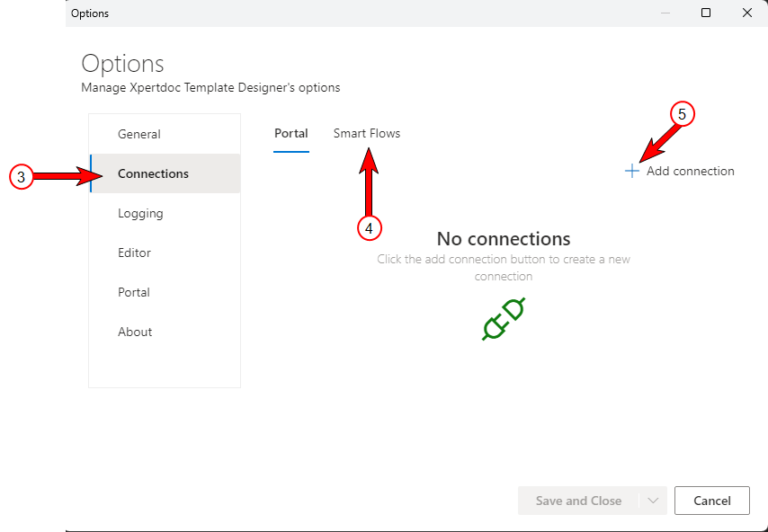Viewport: 768px width, 532px height.
Task: Cancel the Options dialog
Action: pyautogui.click(x=712, y=501)
